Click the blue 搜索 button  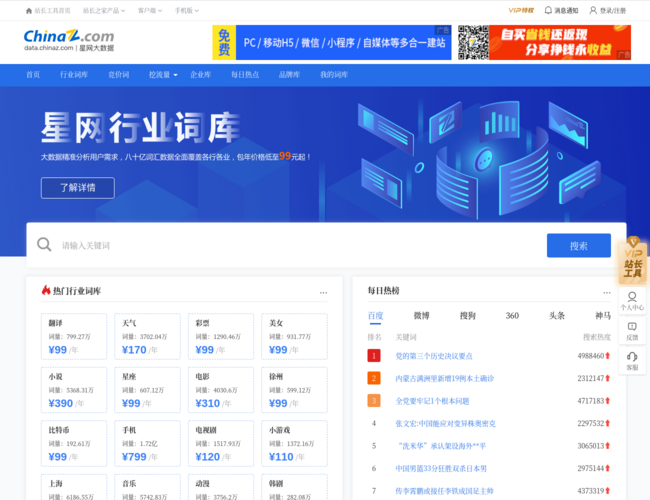click(578, 245)
